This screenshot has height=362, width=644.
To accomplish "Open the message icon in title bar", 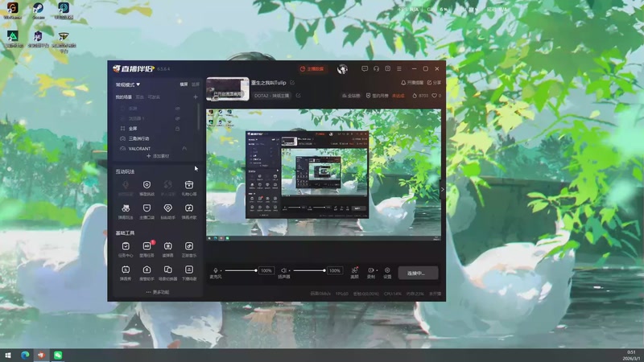I will (x=365, y=68).
